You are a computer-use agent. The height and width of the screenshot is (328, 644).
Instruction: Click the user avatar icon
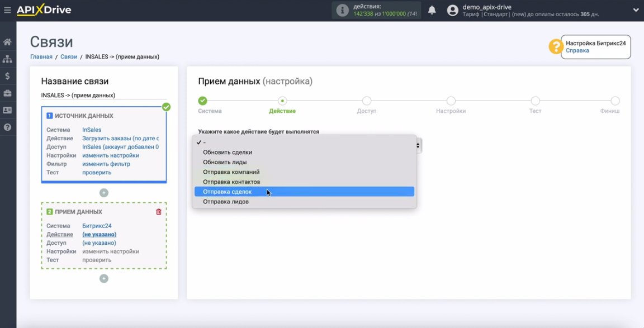pos(453,10)
